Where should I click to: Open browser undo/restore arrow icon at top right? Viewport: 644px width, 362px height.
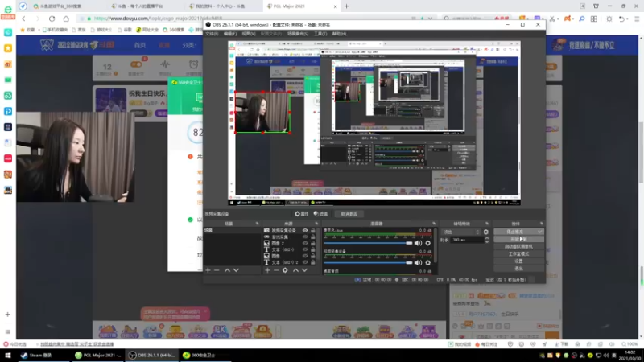coord(621,19)
